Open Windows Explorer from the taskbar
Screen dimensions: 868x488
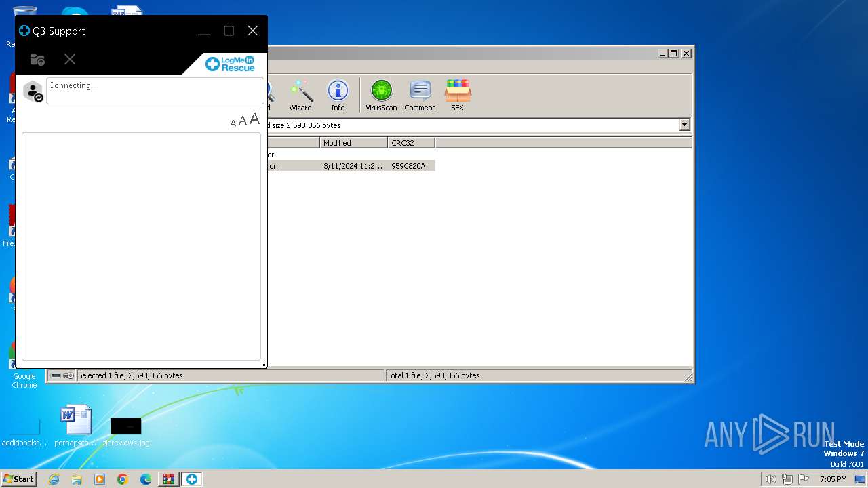(x=77, y=479)
